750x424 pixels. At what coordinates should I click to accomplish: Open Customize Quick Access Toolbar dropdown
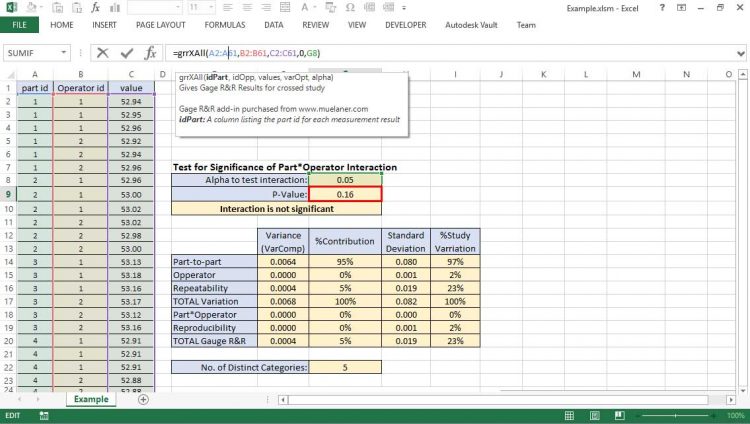click(x=404, y=8)
